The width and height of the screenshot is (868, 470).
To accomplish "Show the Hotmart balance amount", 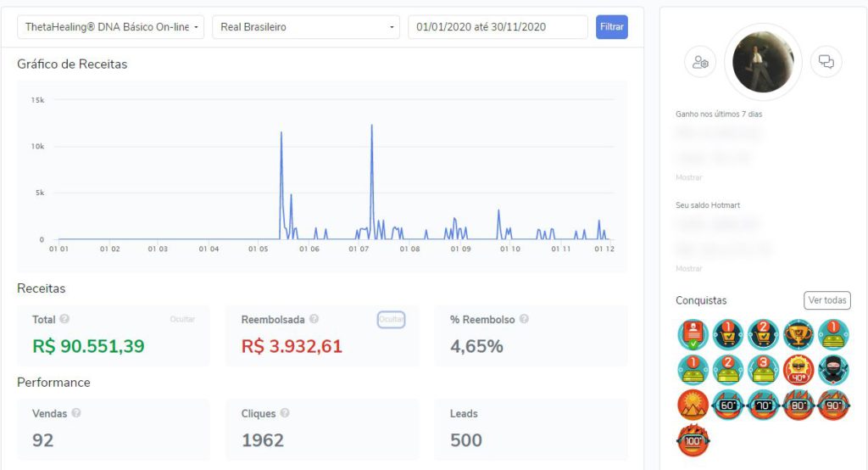I will point(688,269).
